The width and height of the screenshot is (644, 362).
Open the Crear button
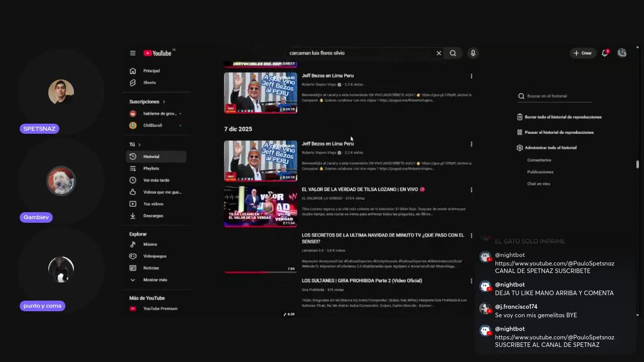tap(583, 53)
